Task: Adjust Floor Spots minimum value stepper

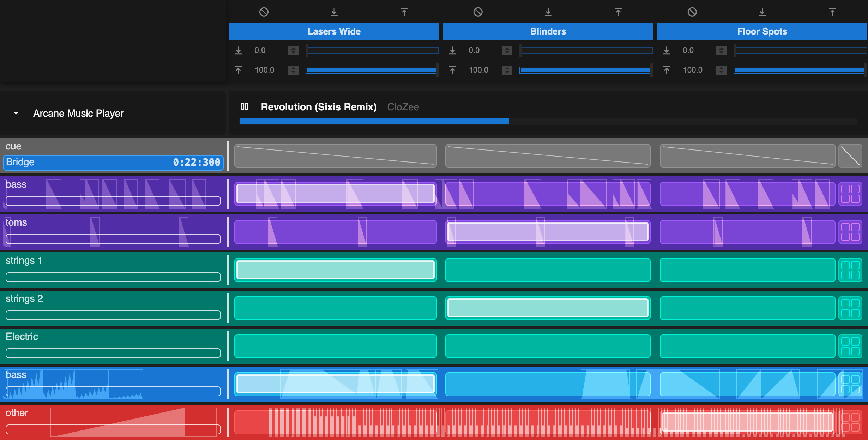Action: click(721, 50)
